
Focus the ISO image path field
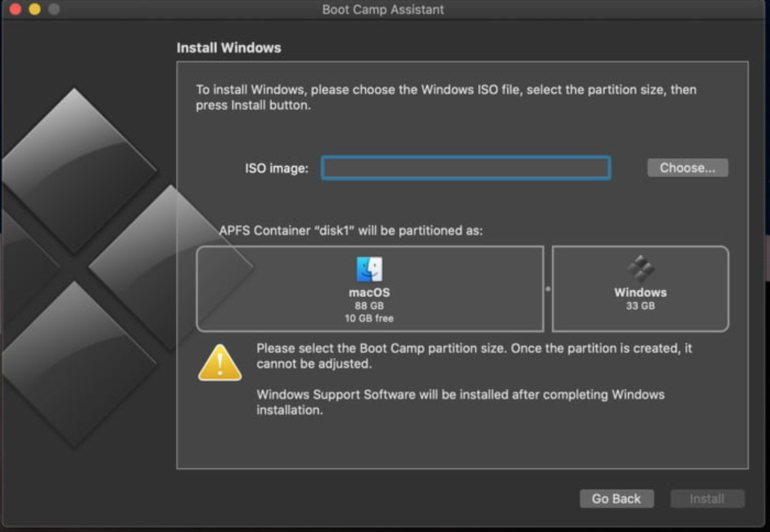465,168
